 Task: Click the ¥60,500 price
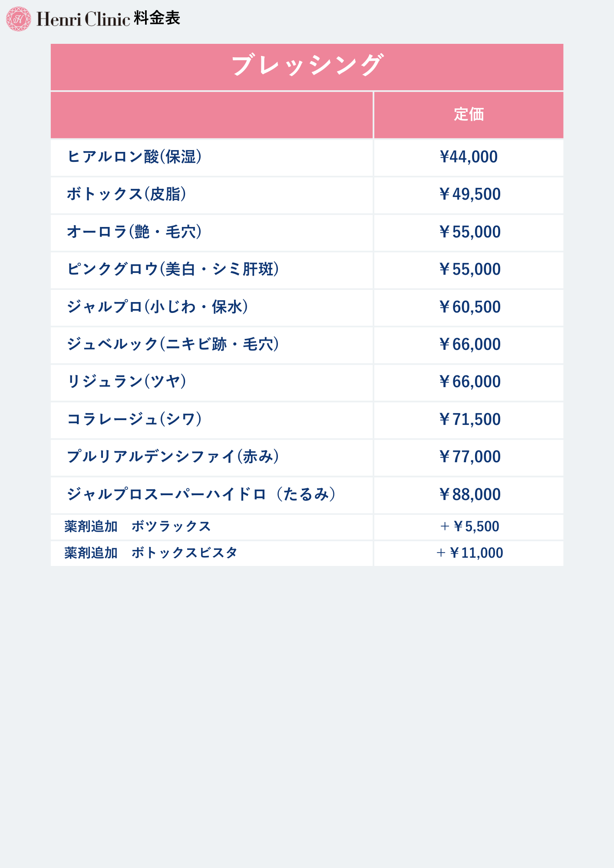pos(469,307)
